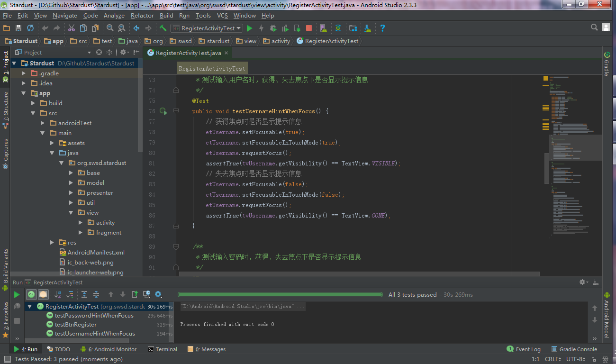
Task: Rerun tests with green play button in Run panel
Action: [17, 294]
